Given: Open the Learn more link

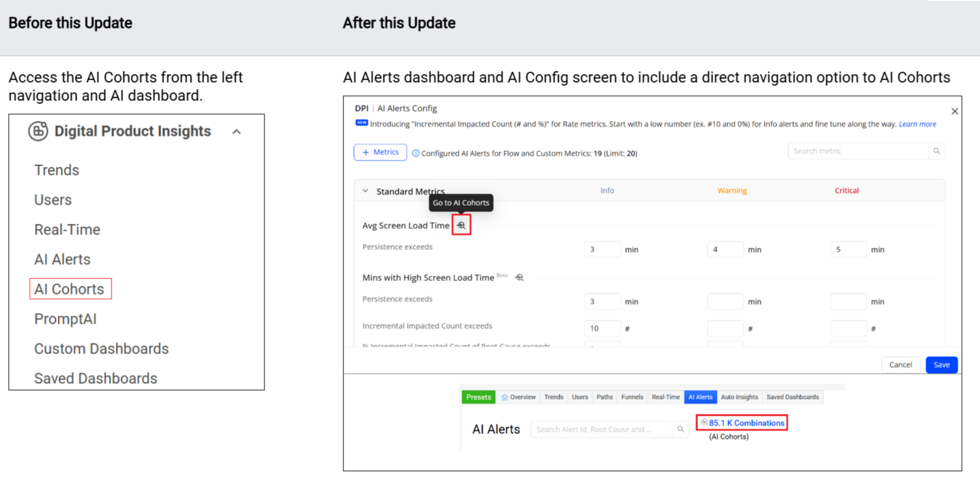Looking at the screenshot, I should point(917,124).
